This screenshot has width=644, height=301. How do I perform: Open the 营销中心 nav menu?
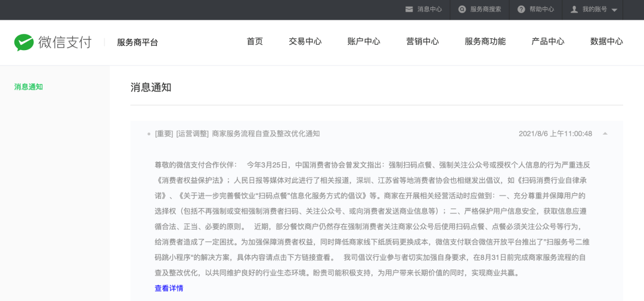point(423,42)
